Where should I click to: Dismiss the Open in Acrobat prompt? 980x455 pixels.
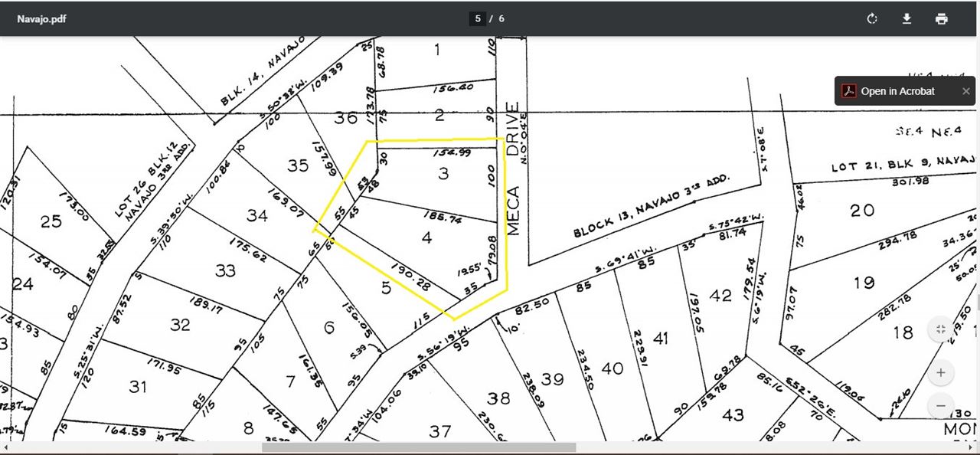coord(965,91)
